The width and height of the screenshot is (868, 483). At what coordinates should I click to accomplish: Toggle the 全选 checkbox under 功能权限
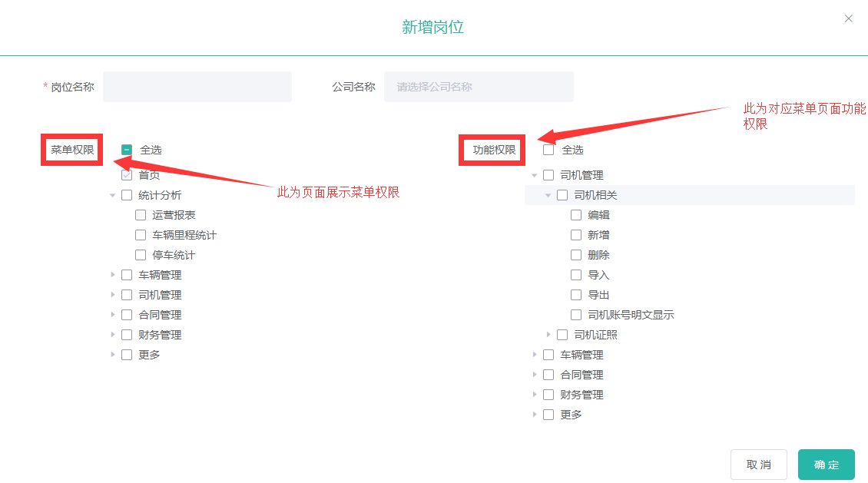(548, 150)
